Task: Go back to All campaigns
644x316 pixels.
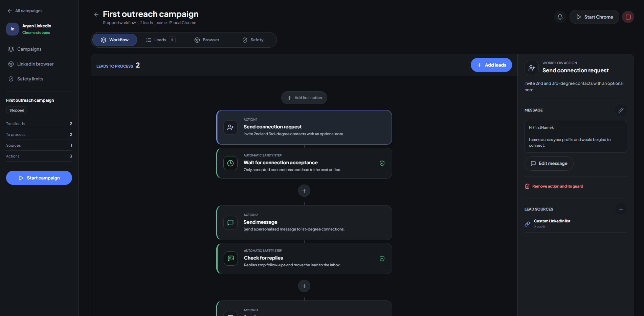Action: (x=25, y=11)
